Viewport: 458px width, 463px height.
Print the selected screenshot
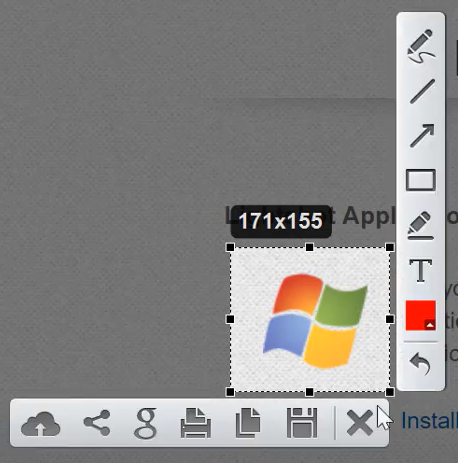point(196,423)
